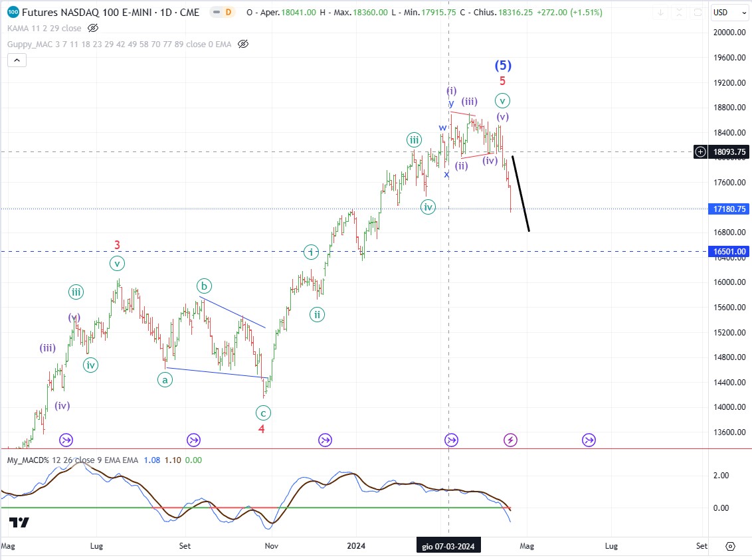
Task: Click the 16501.00 horizontal line price label
Action: 729,252
